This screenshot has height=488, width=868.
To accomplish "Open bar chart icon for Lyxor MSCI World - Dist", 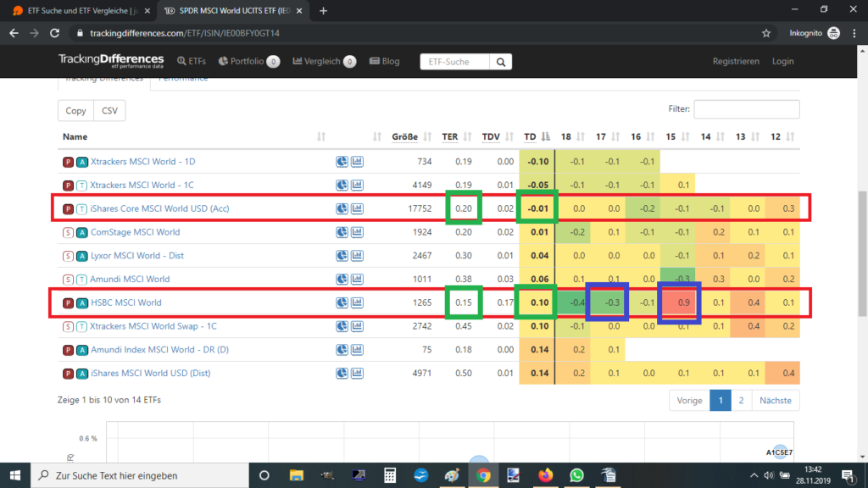I will (x=357, y=256).
